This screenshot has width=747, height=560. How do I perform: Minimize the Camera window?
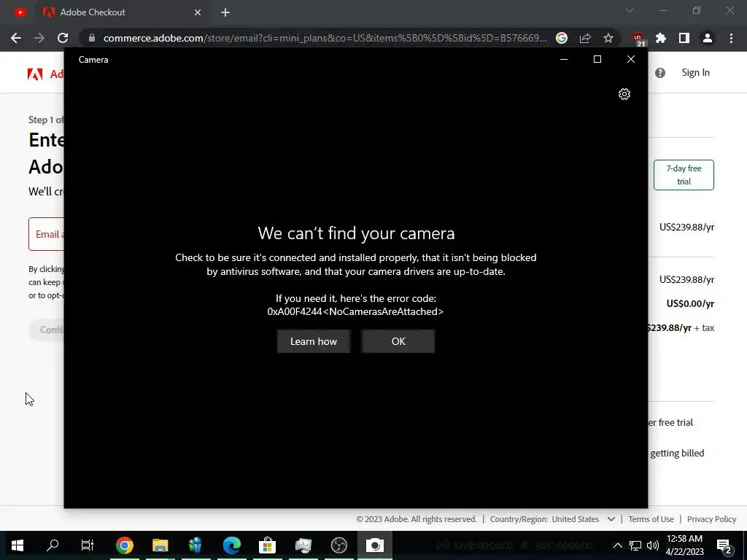pyautogui.click(x=564, y=59)
